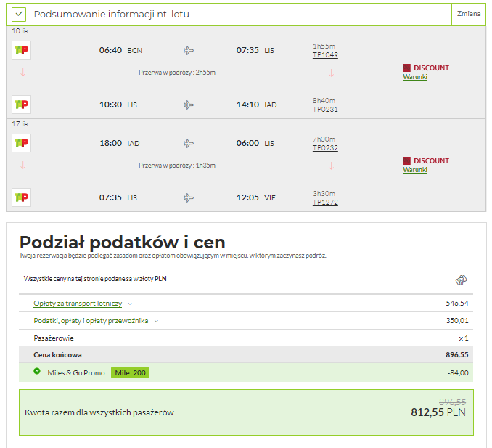Image resolution: width=492 pixels, height=448 pixels.
Task: Click chevron next to Opłaty za transport lotniczy
Action: pos(130,304)
